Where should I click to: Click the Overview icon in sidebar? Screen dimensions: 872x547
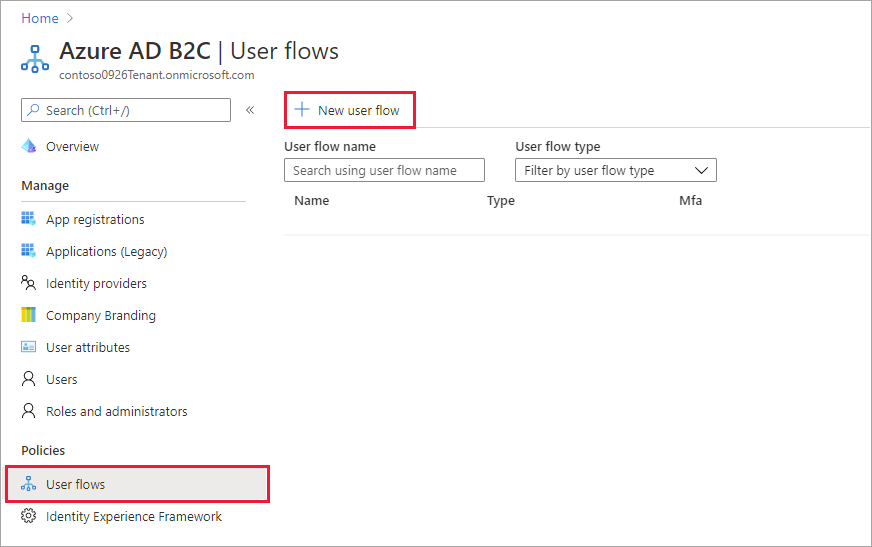29,146
